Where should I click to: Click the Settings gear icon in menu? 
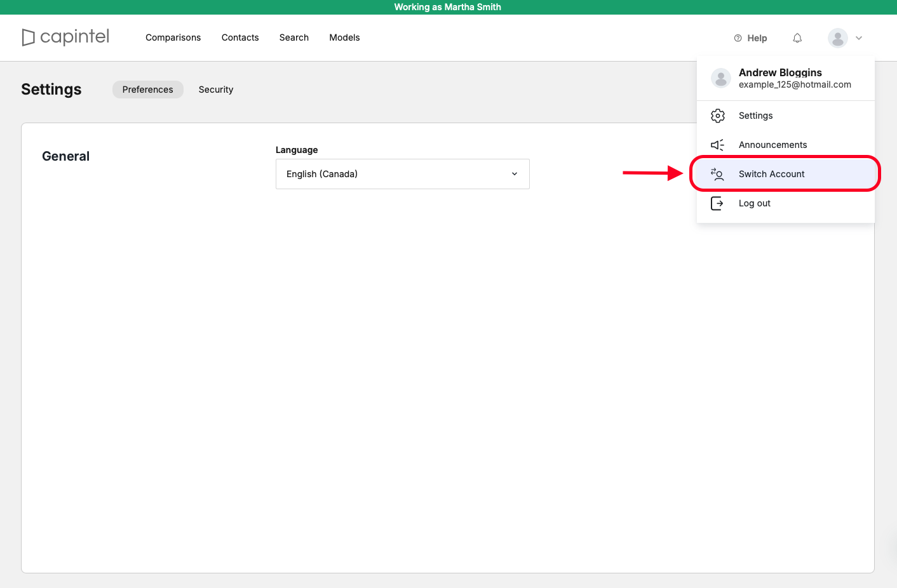point(718,116)
